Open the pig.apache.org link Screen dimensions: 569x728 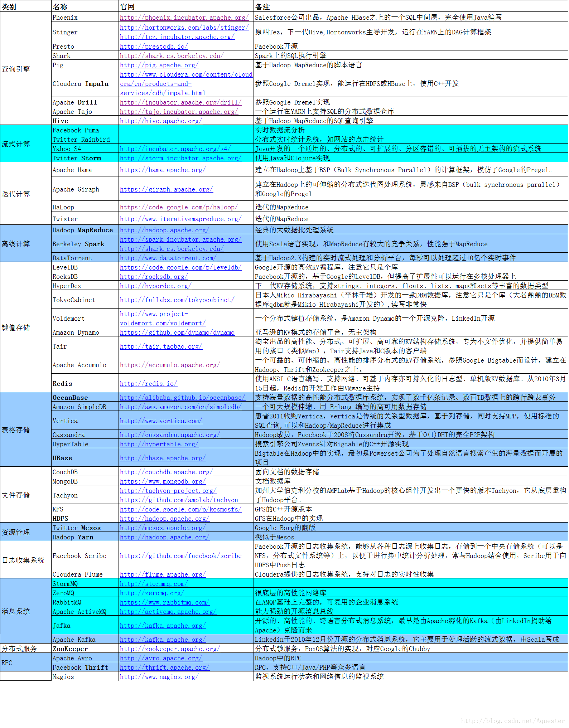[159, 65]
